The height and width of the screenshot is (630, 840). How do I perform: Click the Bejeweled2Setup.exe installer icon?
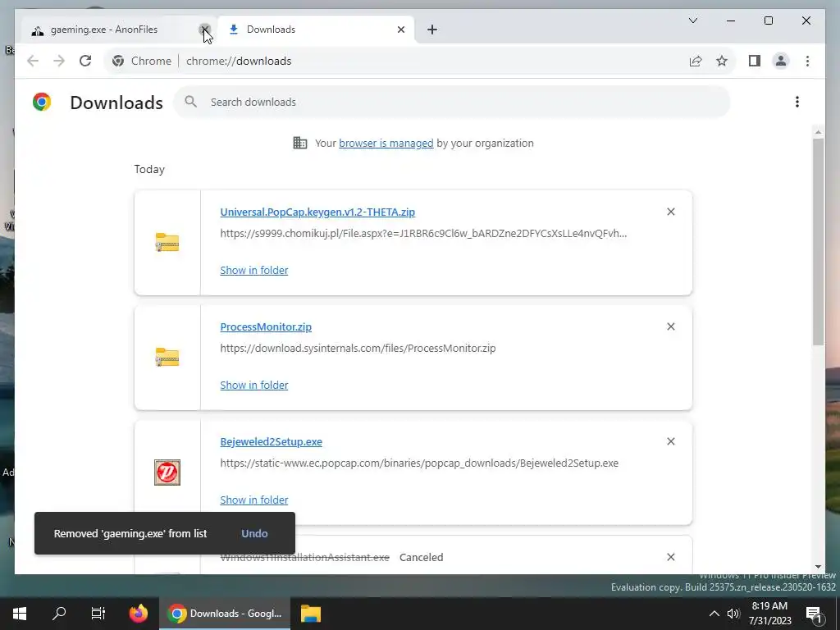167,472
